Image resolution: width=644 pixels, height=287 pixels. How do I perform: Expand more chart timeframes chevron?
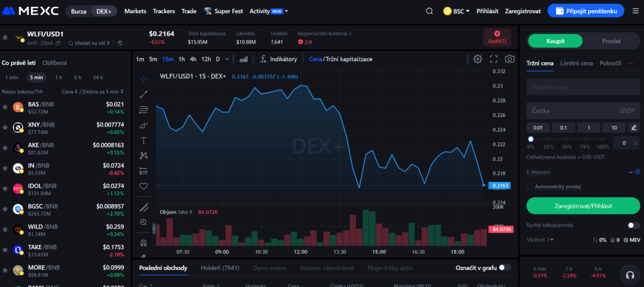point(228,59)
